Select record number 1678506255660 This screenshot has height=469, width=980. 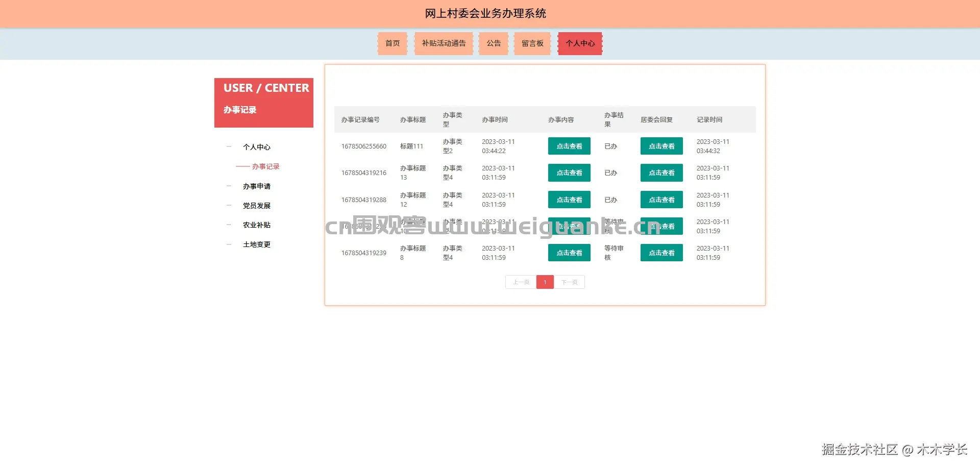pos(364,146)
